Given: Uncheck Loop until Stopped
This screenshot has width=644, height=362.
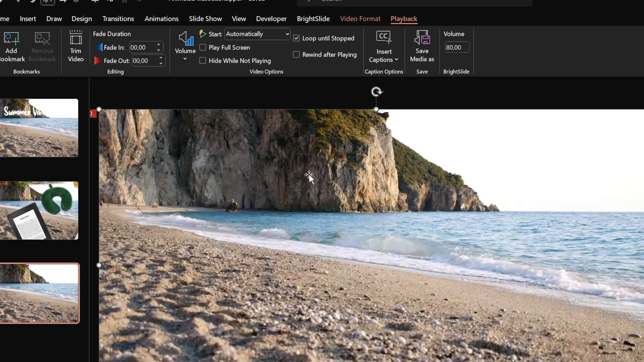Looking at the screenshot, I should point(297,38).
